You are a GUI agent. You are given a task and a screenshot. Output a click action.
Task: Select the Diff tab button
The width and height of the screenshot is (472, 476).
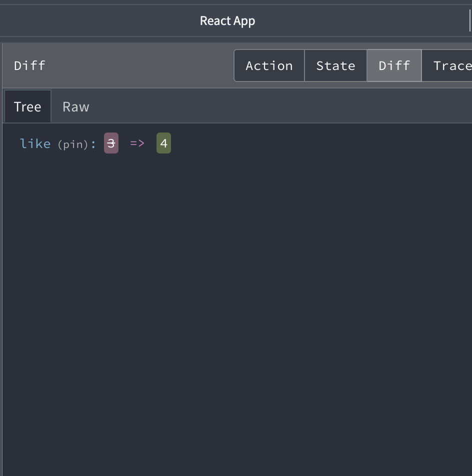pos(394,65)
